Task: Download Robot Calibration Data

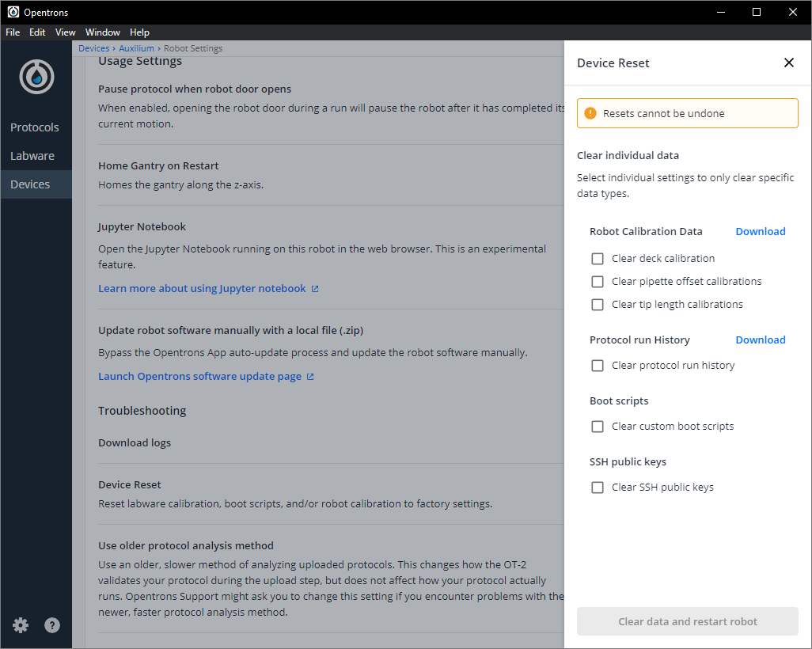Action: click(760, 232)
